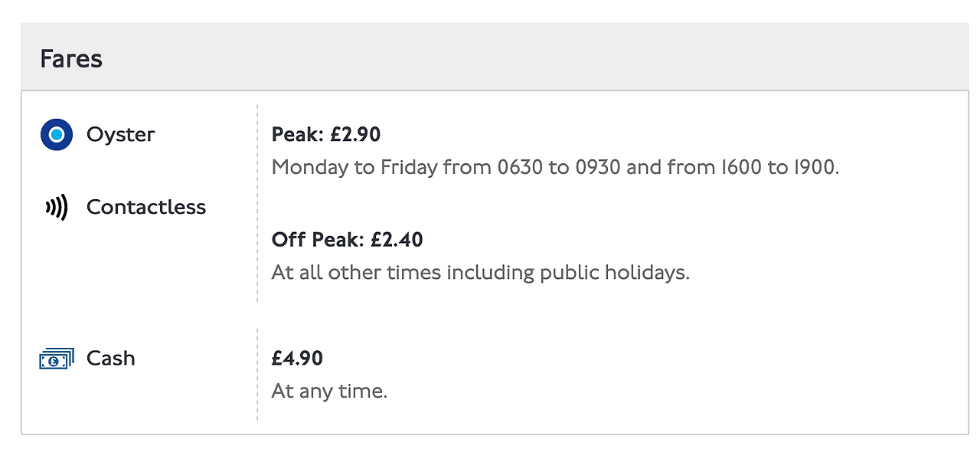
Task: Click the £2.90 peak fare amount
Action: [x=356, y=135]
